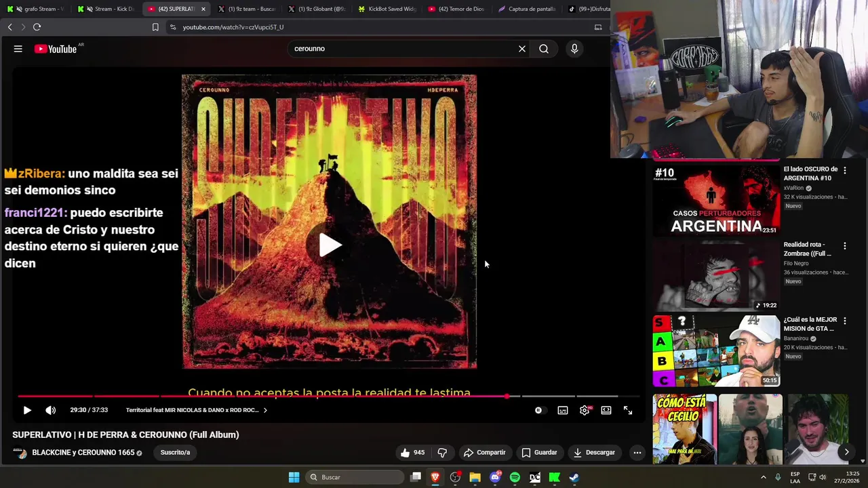
Task: Open the Suscrito/a subscription button
Action: (175, 452)
